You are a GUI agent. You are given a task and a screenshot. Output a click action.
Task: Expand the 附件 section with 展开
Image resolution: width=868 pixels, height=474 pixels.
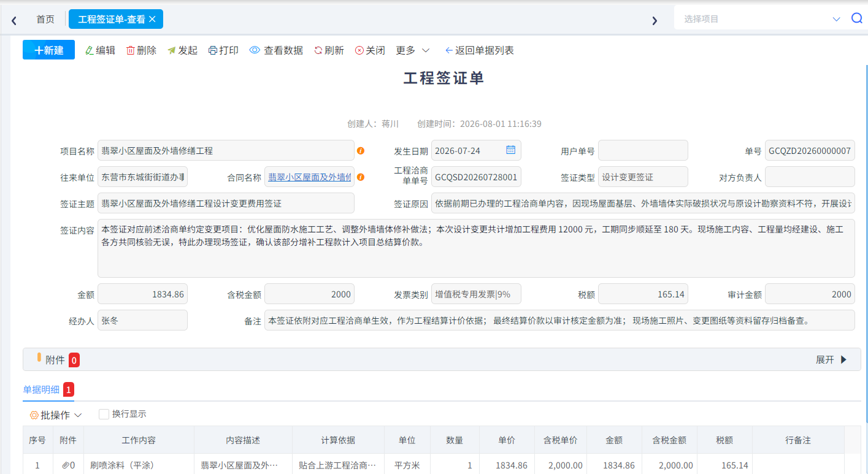click(x=831, y=360)
